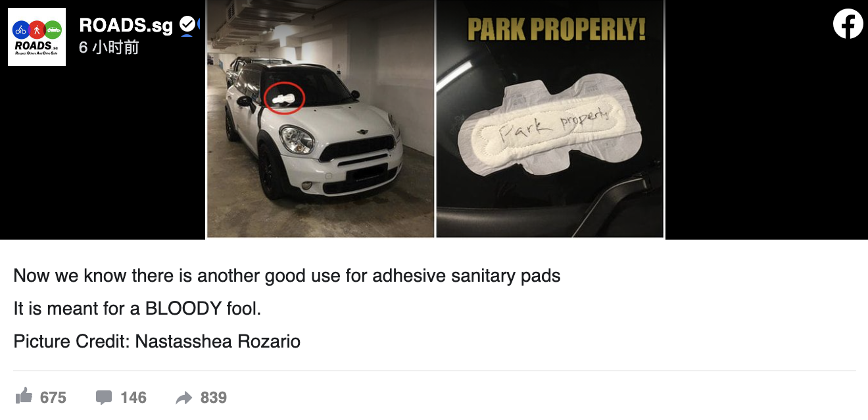Visit the ROADS.sg page name
The height and width of the screenshot is (420, 868).
(x=126, y=25)
